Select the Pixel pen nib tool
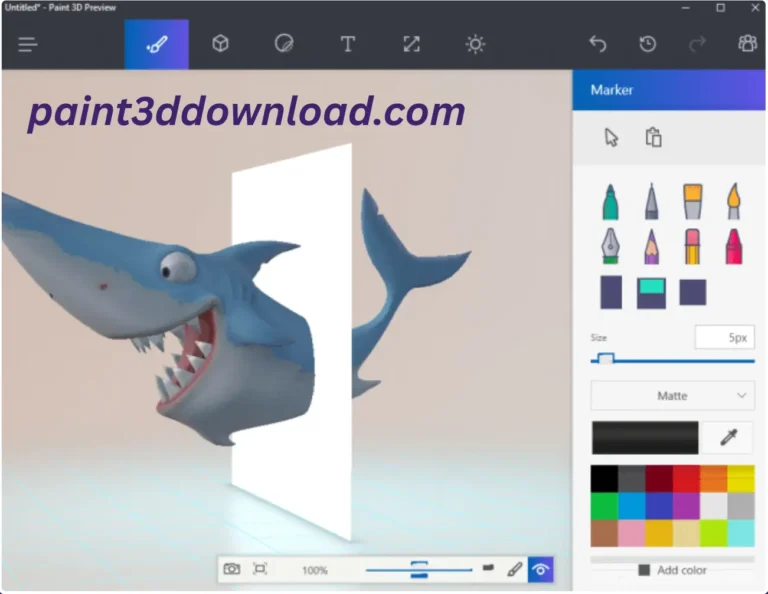 pyautogui.click(x=610, y=246)
